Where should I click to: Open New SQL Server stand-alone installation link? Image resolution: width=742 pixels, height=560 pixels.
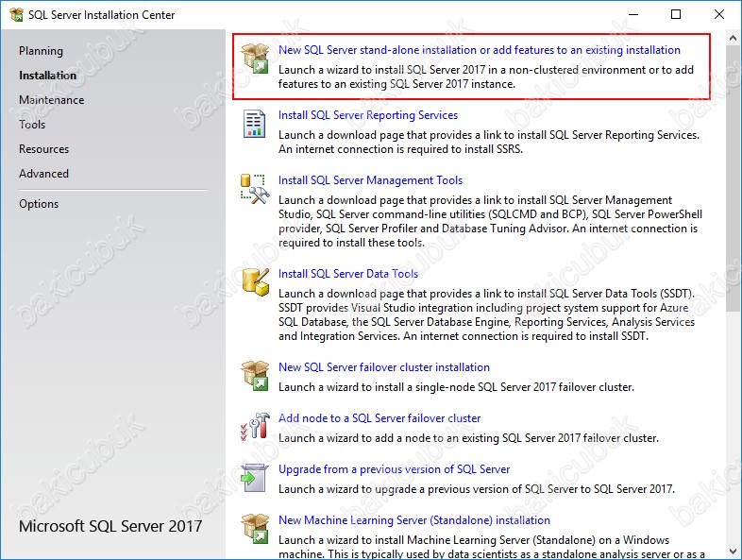coord(479,50)
